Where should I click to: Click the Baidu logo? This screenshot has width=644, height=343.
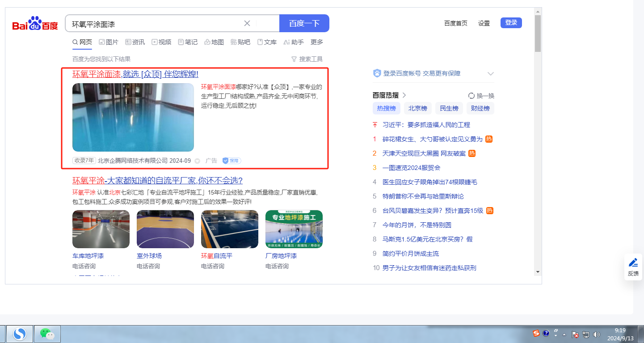pos(35,24)
